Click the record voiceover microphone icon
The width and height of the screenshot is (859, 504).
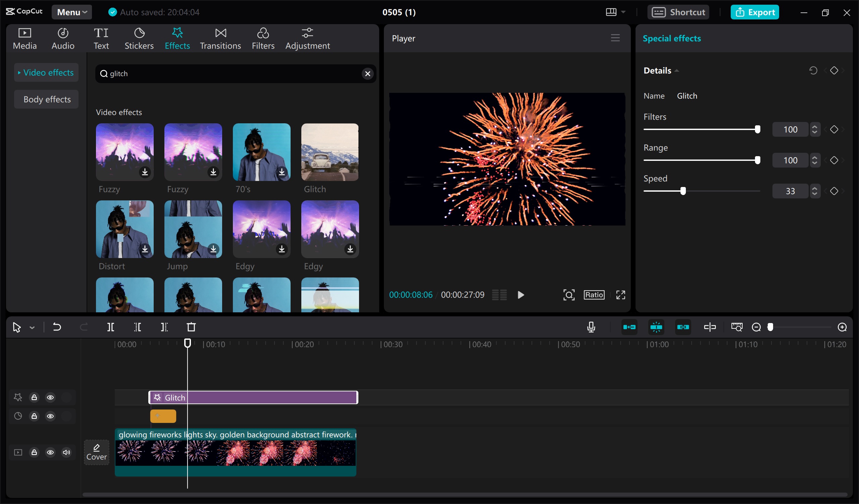coord(591,327)
